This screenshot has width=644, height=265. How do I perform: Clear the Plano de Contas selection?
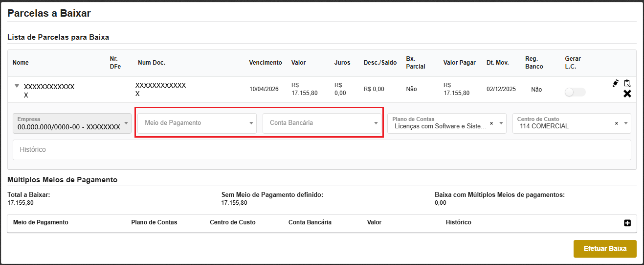pyautogui.click(x=491, y=123)
